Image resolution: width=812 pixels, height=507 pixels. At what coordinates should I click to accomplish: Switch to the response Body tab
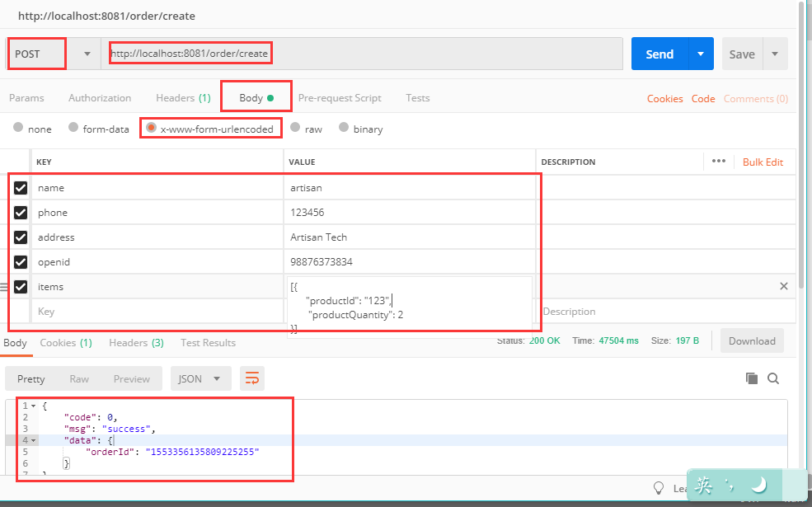pos(15,343)
